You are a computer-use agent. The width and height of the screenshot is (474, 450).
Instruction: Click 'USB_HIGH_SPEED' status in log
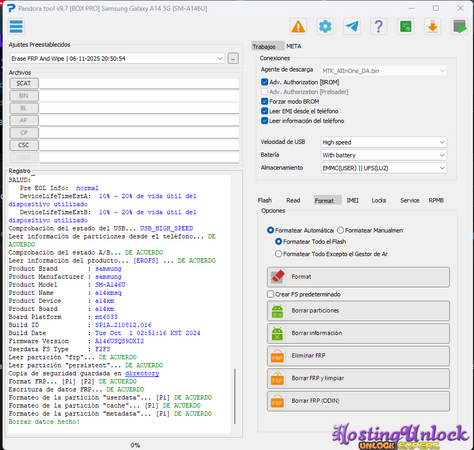point(166,229)
